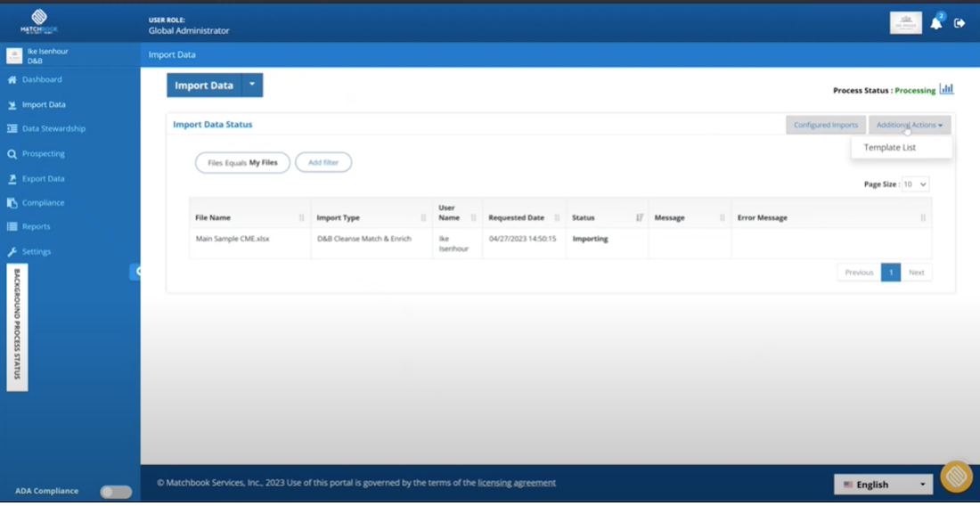Open the English language dropdown
The image size is (980, 506).
point(883,485)
